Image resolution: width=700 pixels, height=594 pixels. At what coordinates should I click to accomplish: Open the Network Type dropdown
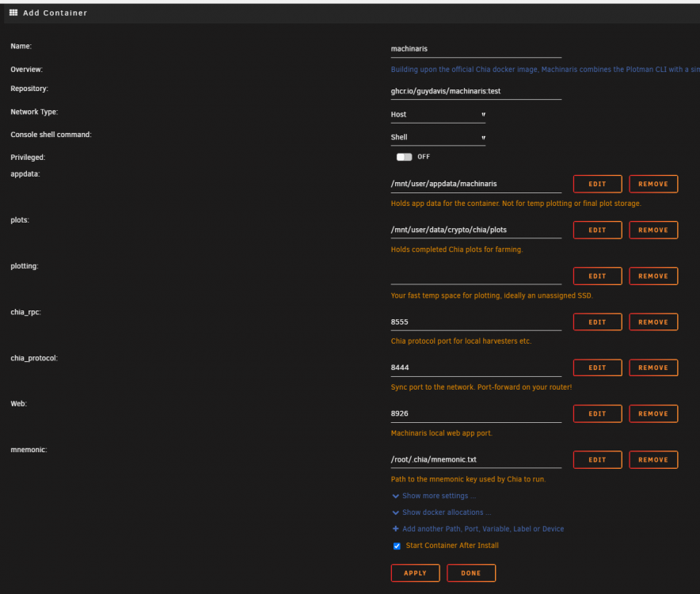pyautogui.click(x=438, y=115)
